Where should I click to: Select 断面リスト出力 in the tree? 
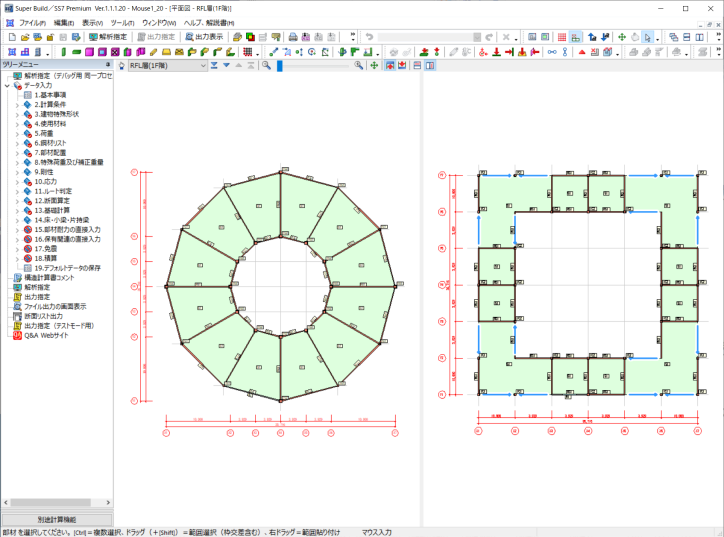coord(43,316)
